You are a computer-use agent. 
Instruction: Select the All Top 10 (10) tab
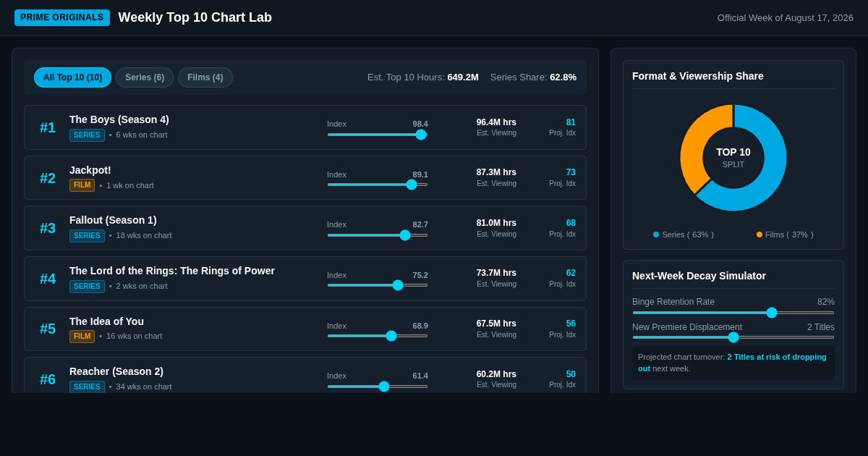click(x=72, y=77)
